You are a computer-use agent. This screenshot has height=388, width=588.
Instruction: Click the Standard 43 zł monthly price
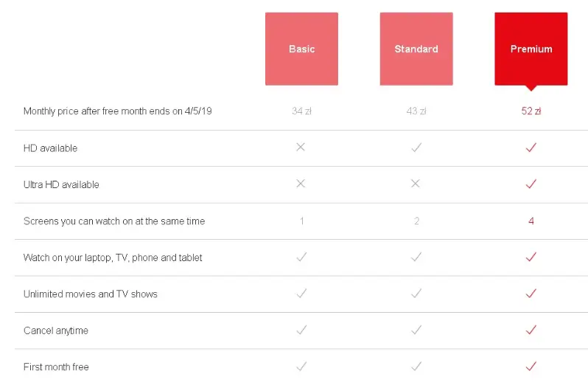pos(416,111)
